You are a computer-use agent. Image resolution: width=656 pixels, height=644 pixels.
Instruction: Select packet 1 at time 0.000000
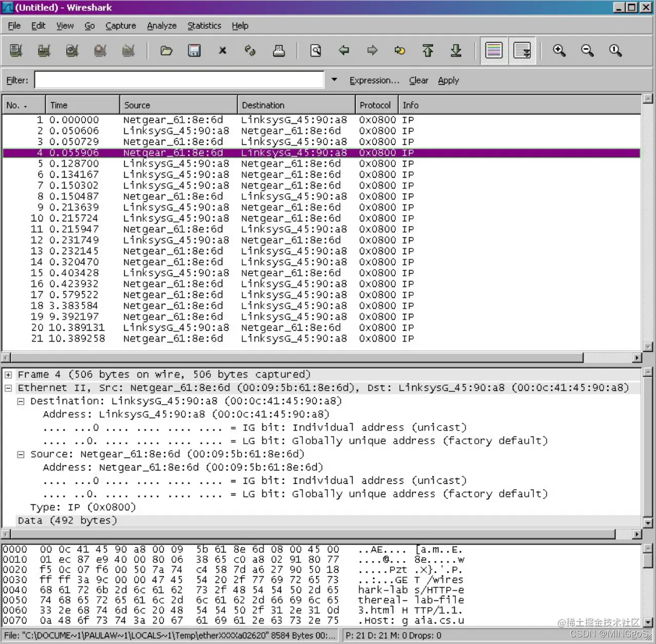321,120
